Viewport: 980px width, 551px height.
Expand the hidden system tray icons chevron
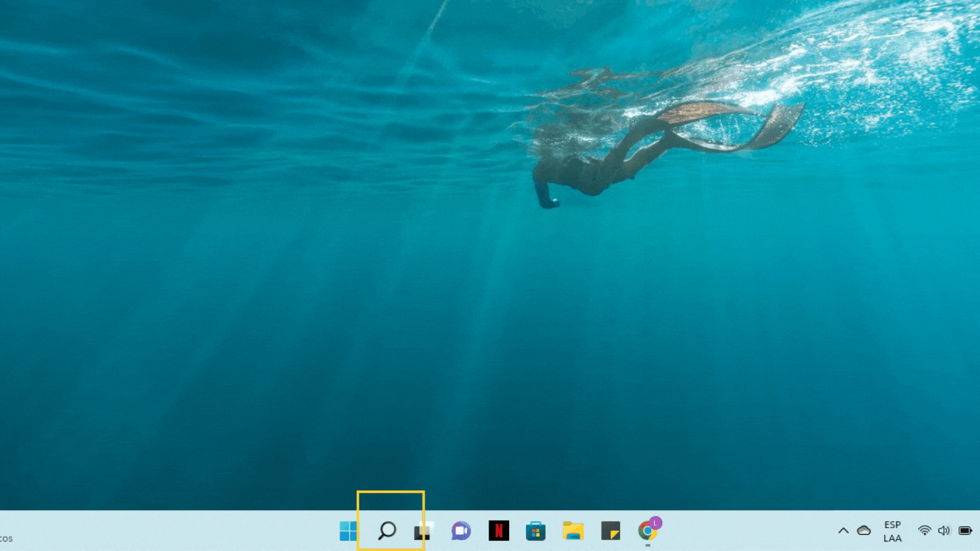[x=843, y=531]
